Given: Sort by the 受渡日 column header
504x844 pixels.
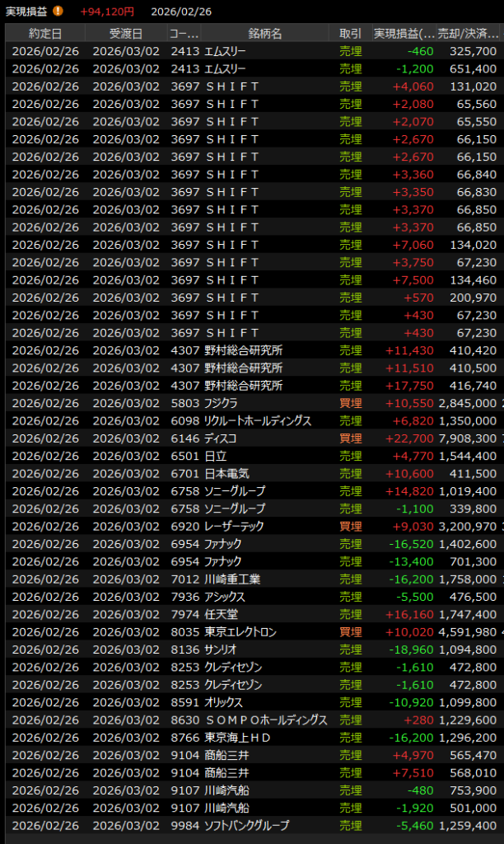Looking at the screenshot, I should [x=125, y=33].
